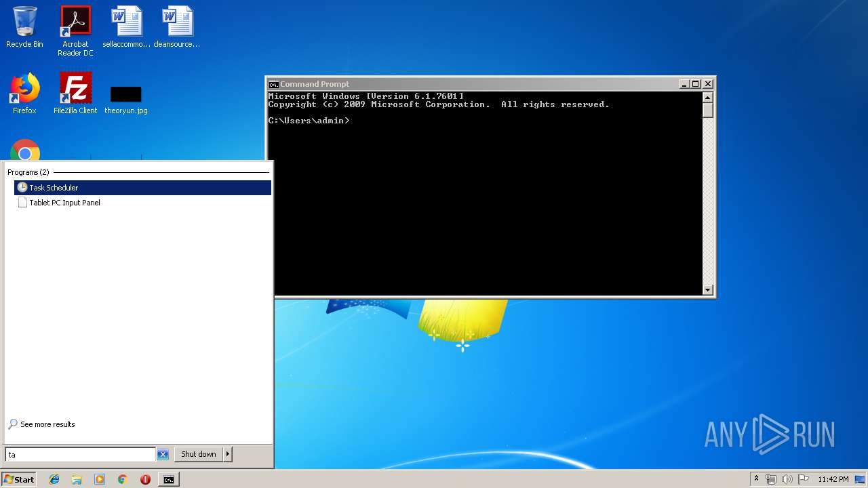Screen dimensions: 868x488
Task: Switch to Command Prompt taskbar button
Action: (168, 479)
